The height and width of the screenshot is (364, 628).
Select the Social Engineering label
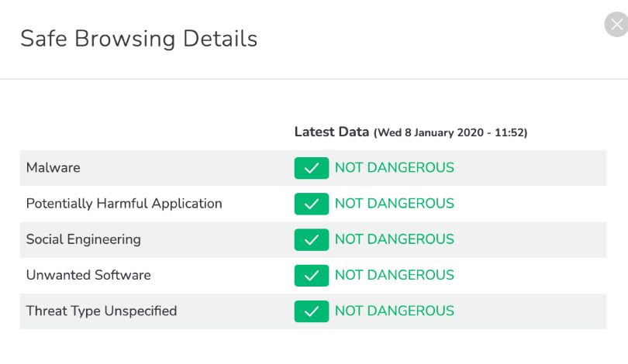pos(83,239)
